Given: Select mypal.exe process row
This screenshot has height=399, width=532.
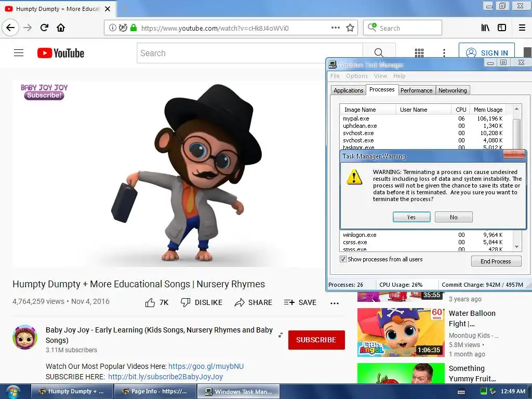Looking at the screenshot, I should click(423, 118).
